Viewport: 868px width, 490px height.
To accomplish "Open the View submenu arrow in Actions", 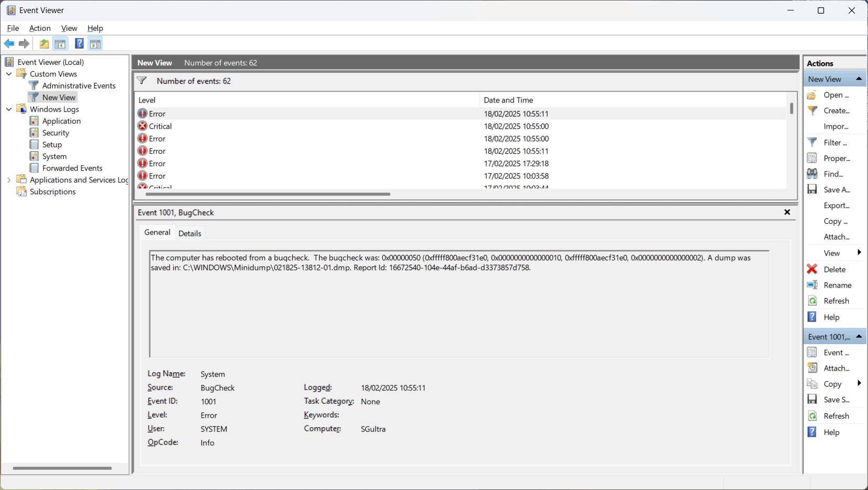I will (x=859, y=253).
